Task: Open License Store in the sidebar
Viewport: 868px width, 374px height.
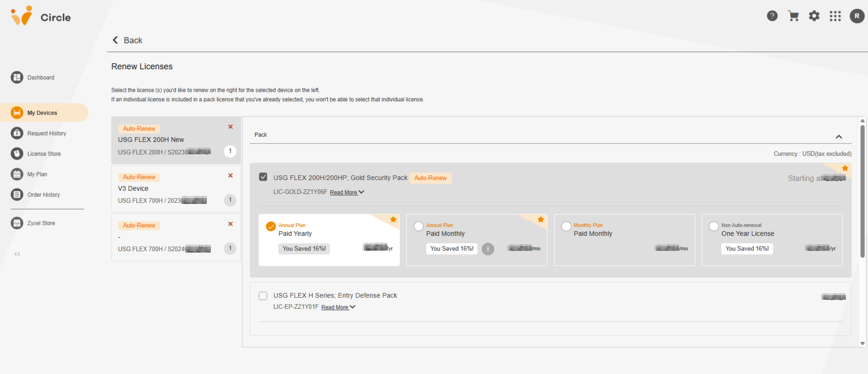Action: 44,154
